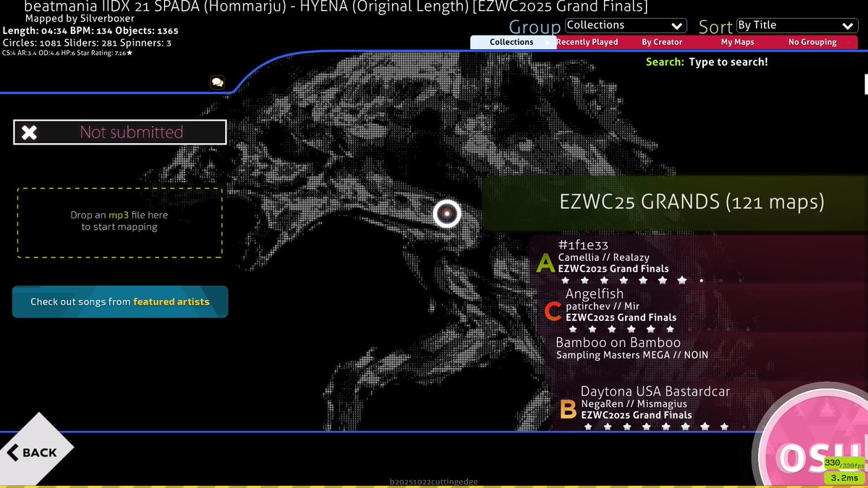Switch to the No Grouping tab

coord(812,42)
